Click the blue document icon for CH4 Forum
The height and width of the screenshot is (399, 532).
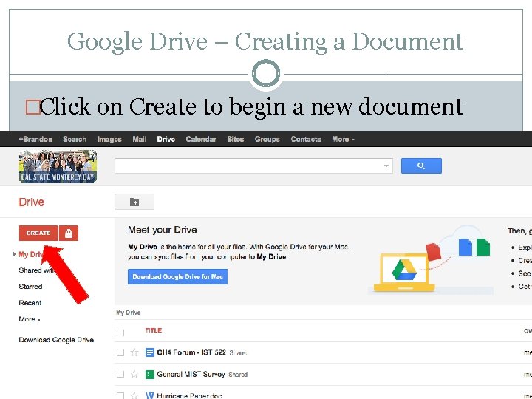[149, 352]
